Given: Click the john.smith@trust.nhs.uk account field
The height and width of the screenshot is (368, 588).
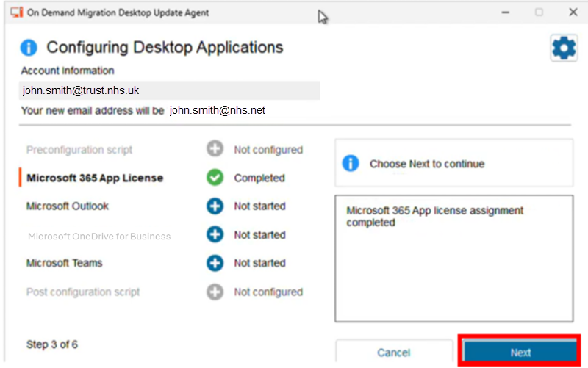Looking at the screenshot, I should [170, 90].
